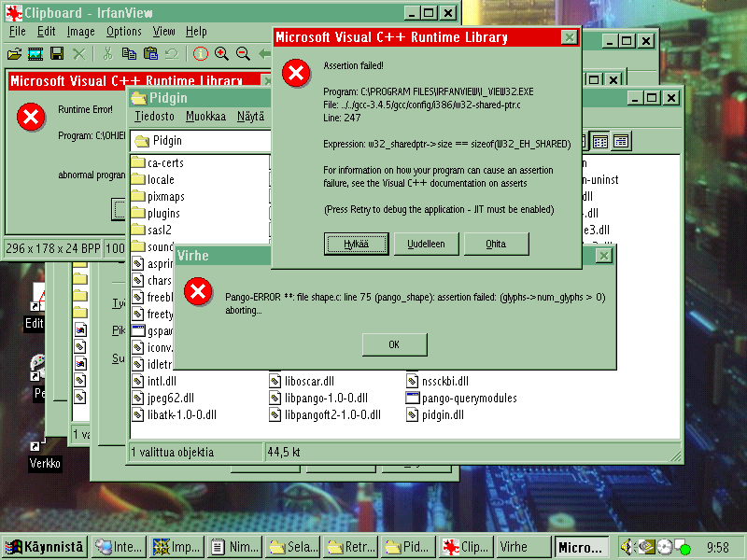747x560 pixels.
Task: Select the pango-querymodules program icon
Action: [x=413, y=399]
